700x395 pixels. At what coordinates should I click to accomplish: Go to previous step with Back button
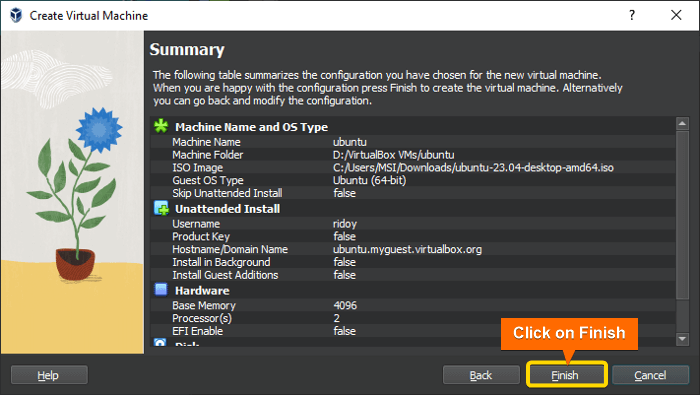[x=481, y=375]
